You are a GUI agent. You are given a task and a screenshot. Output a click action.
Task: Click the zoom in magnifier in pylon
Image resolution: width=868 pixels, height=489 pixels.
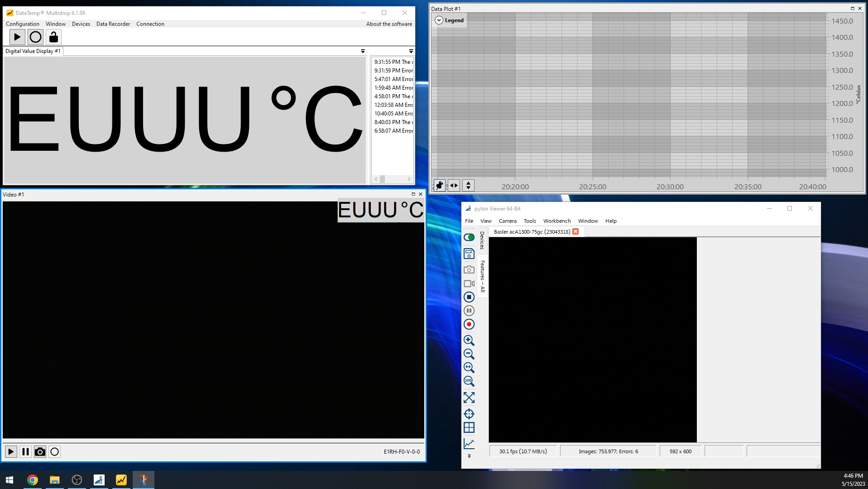469,340
